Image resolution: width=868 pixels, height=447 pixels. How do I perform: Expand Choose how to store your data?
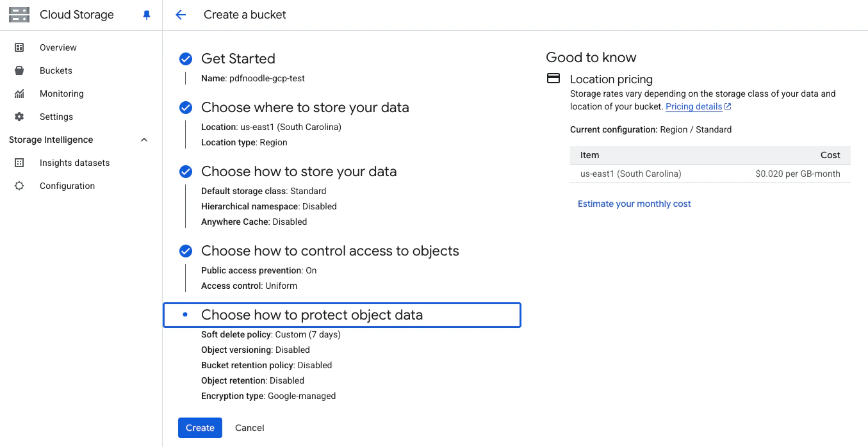click(x=299, y=171)
